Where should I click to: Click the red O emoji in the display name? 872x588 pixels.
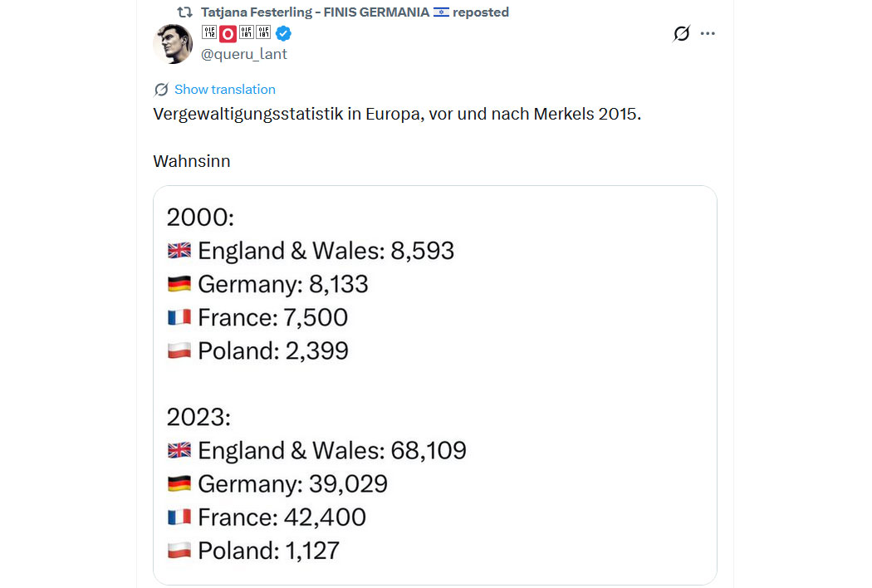pos(228,34)
